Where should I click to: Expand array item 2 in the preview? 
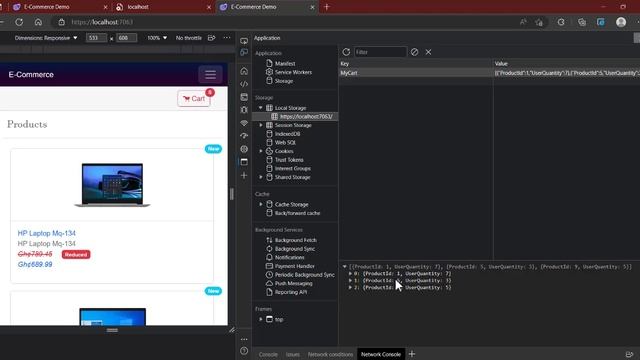point(350,287)
